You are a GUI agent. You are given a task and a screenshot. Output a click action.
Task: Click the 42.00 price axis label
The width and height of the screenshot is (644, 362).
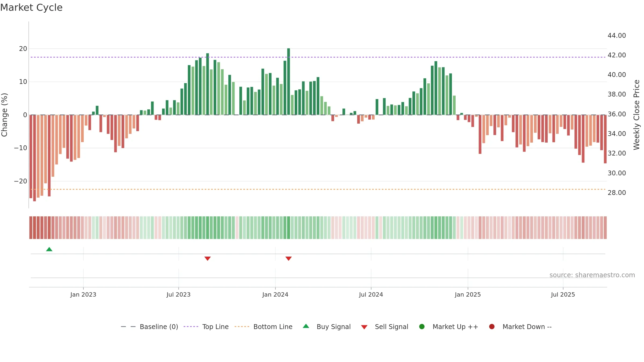[x=617, y=55]
